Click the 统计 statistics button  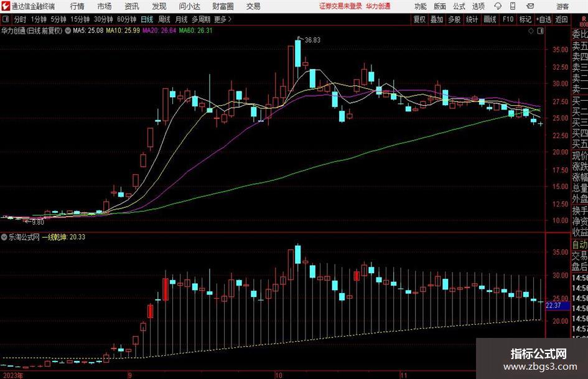pyautogui.click(x=472, y=19)
